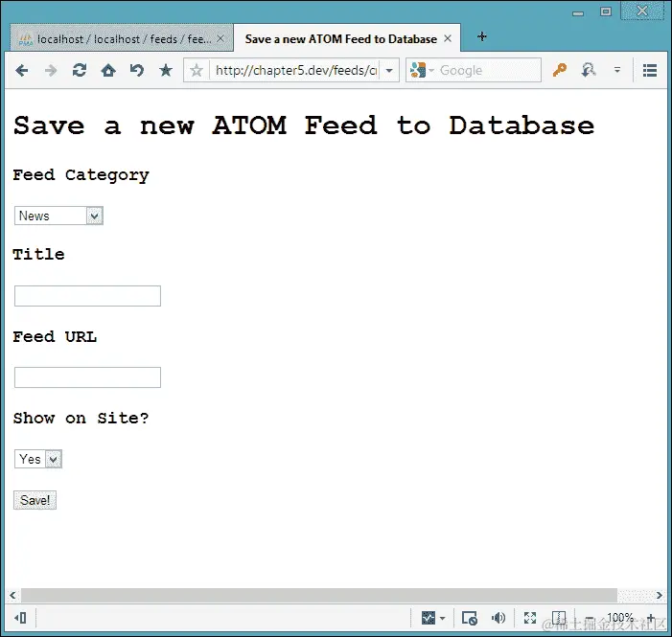Close the localhost feeds tab
Screen dimensions: 672x637
pyautogui.click(x=220, y=39)
